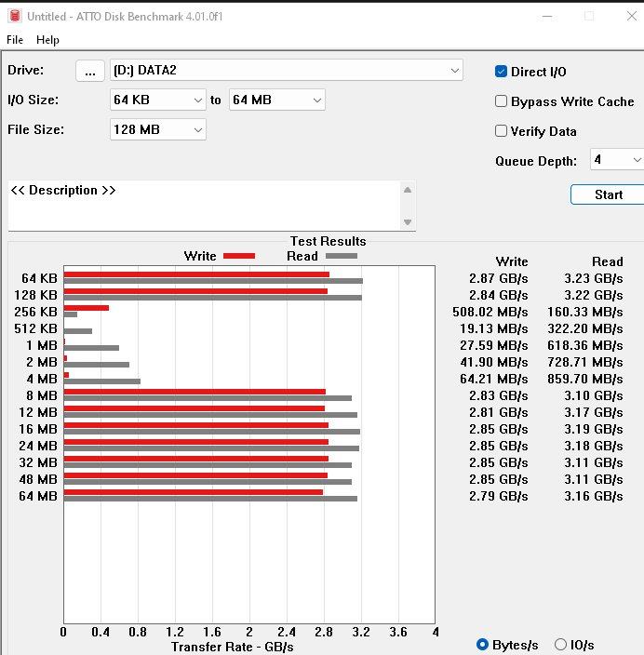Screen dimensions: 644x655
Task: Open the 64 KB I/O size dropdown
Action: point(158,100)
